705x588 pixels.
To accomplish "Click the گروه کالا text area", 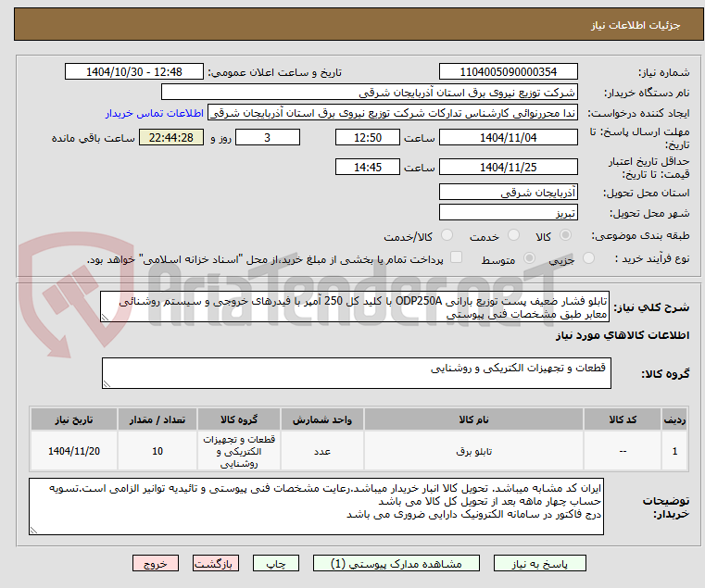I will 356,373.
